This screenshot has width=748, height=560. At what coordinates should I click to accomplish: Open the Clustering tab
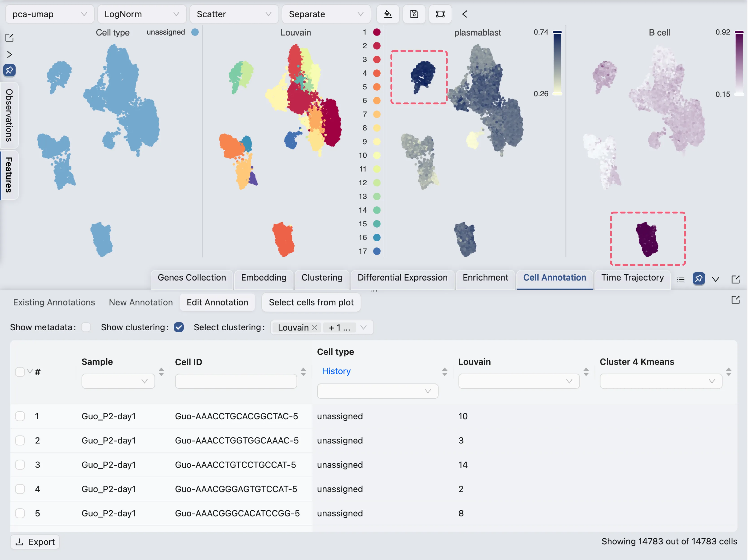[322, 277]
